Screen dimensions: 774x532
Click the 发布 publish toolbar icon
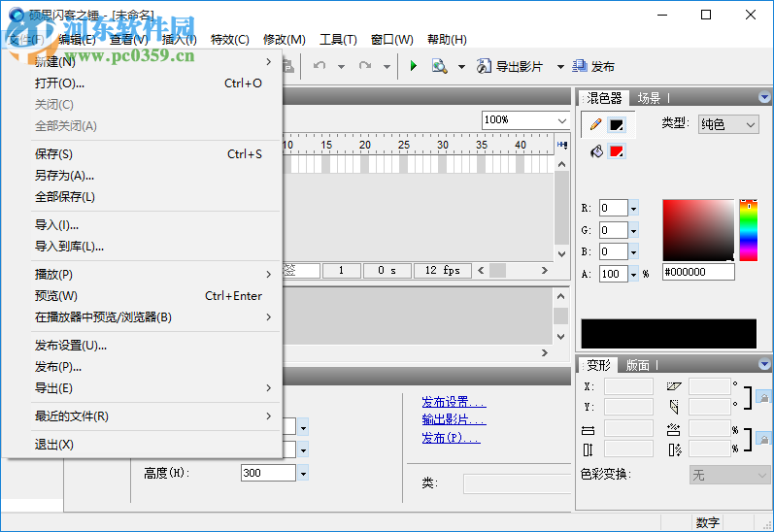click(580, 66)
